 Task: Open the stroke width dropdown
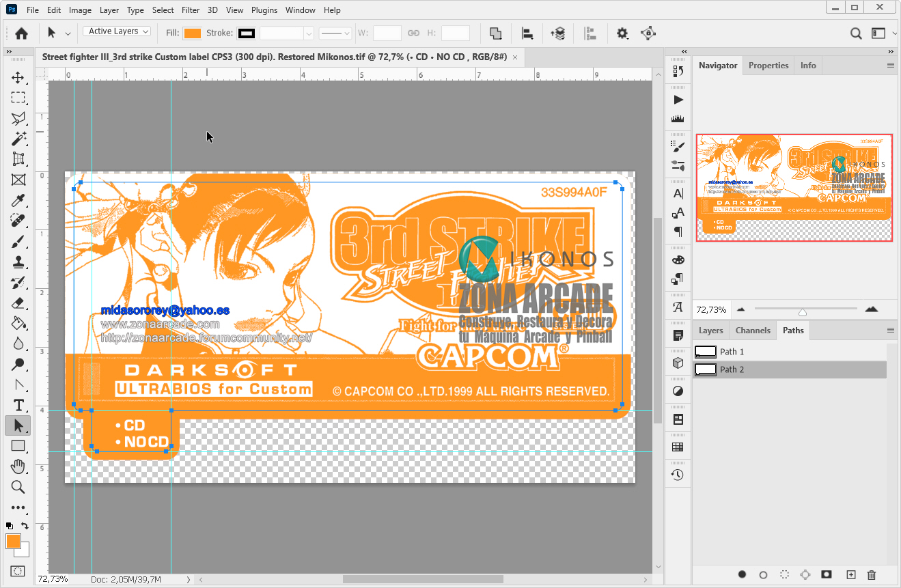pos(308,33)
